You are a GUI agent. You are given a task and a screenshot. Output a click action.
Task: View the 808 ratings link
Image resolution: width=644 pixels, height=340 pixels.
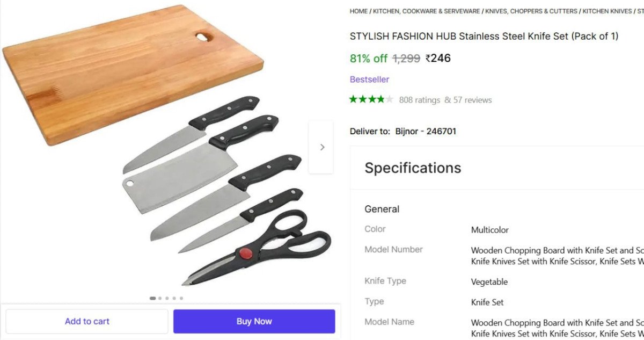click(419, 100)
